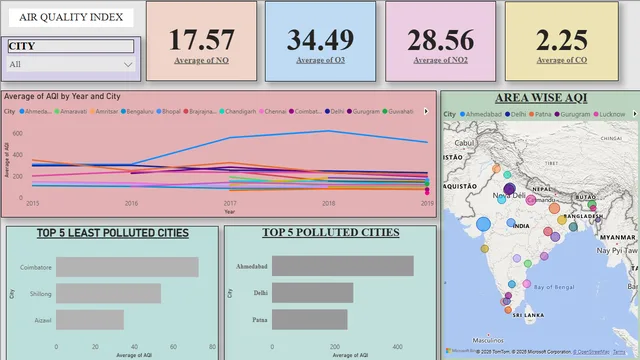Select Delhi in map legend
Image resolution: width=640 pixels, height=360 pixels.
click(516, 114)
